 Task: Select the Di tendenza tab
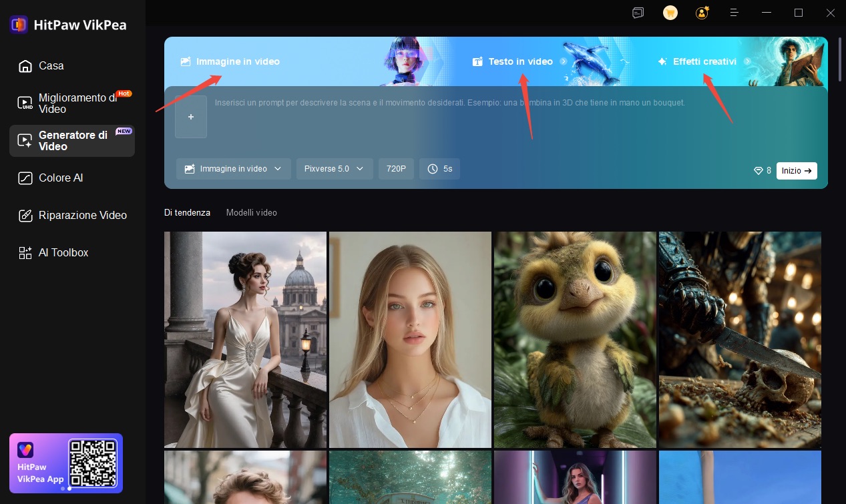(187, 212)
